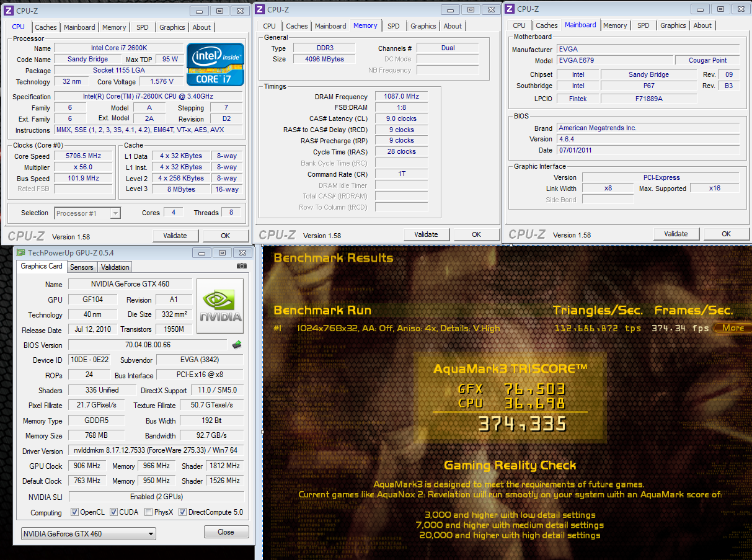Open the GPU selection dropdown in GPU-Z
The height and width of the screenshot is (560, 752).
[x=87, y=533]
